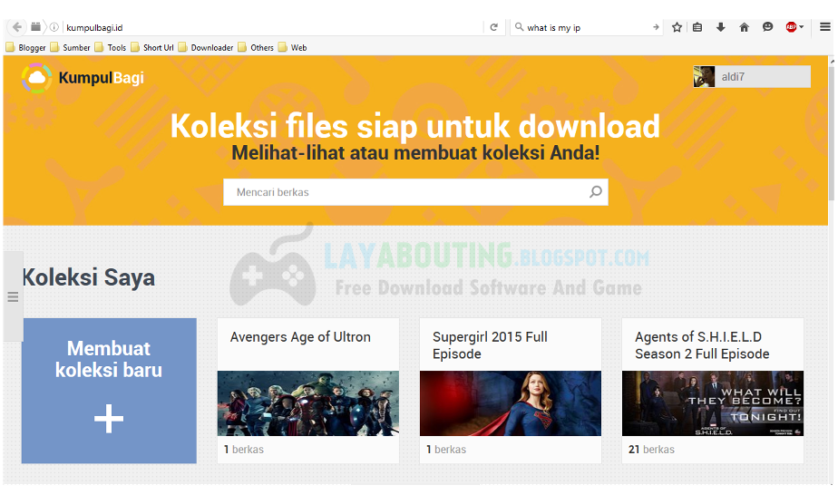Open the Downloader bookmarks folder

coord(206,47)
